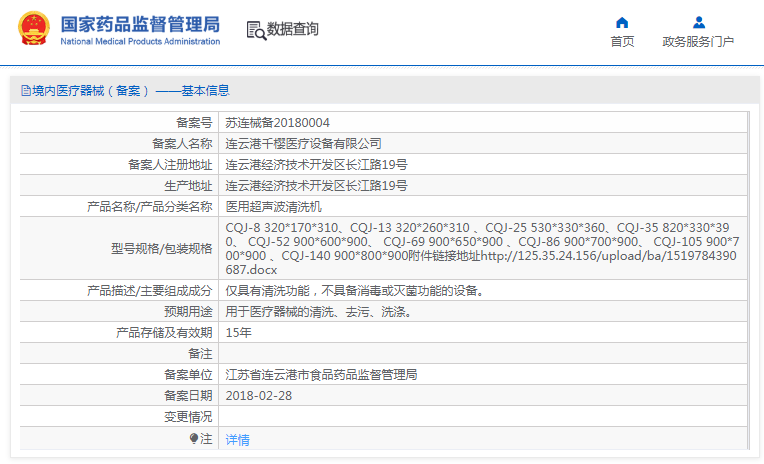Open the 详情 details link
The height and width of the screenshot is (464, 764).
point(237,440)
